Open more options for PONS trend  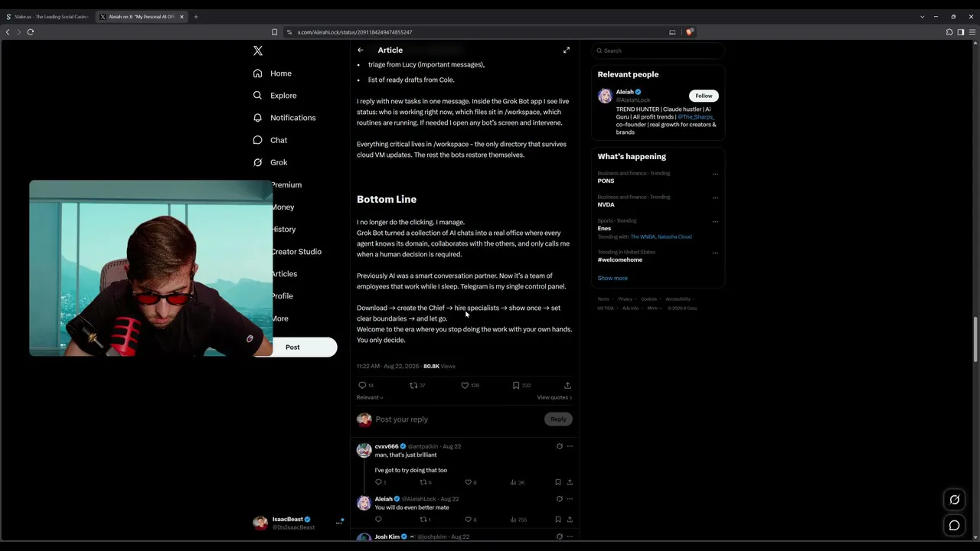coord(715,174)
